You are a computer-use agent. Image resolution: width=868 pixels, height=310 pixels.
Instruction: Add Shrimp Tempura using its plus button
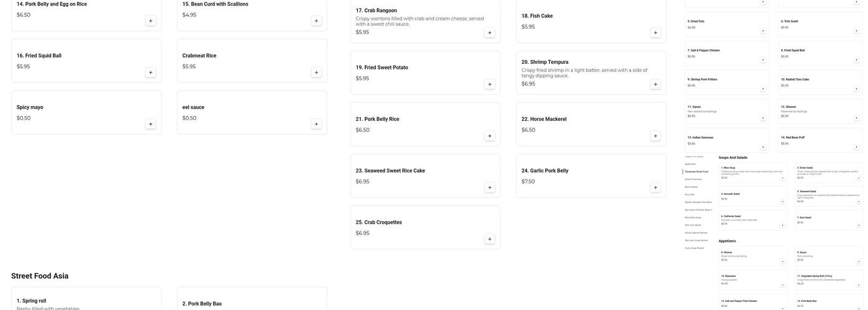pos(655,84)
